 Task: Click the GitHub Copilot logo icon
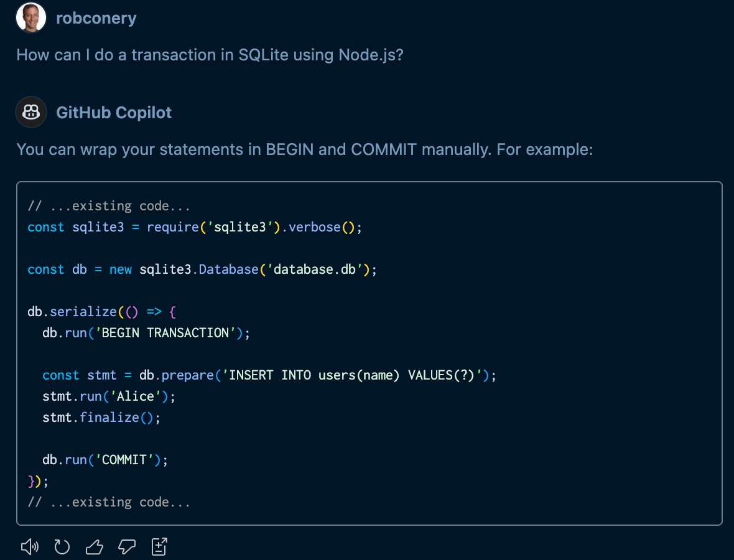point(31,112)
